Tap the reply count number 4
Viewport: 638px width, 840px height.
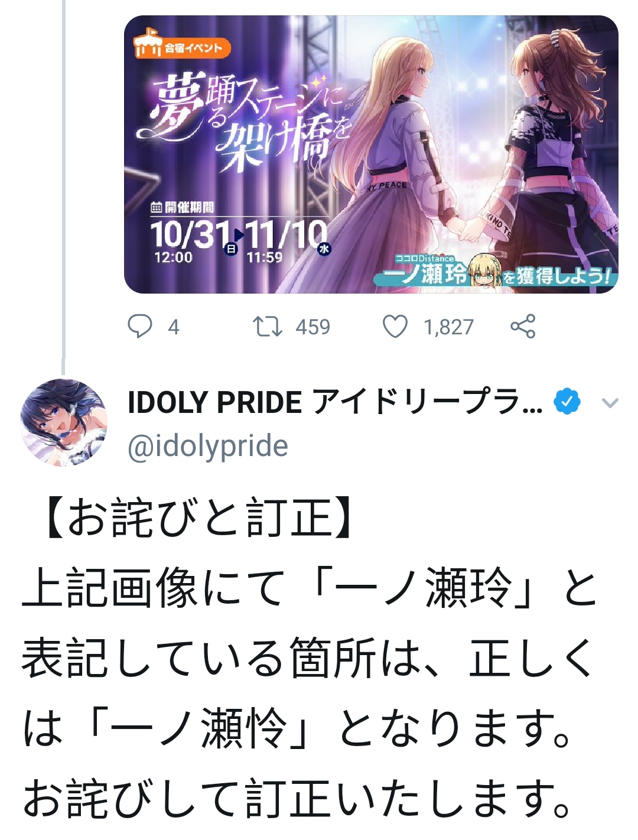(x=173, y=327)
